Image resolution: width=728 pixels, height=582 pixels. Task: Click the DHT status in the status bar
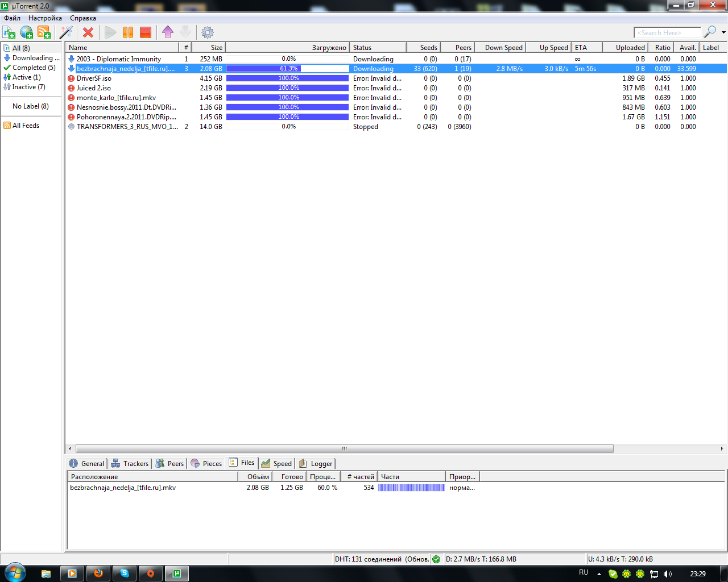382,559
